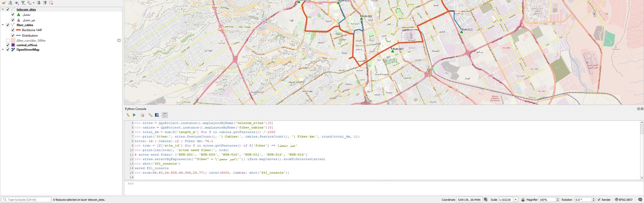Open Python Console options wrench icon
This screenshot has width=644, height=203.
tap(150, 115)
